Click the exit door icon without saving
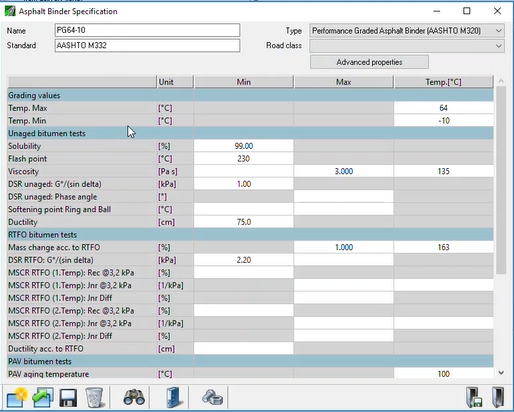Viewport: 514px width, 412px height. click(x=498, y=397)
